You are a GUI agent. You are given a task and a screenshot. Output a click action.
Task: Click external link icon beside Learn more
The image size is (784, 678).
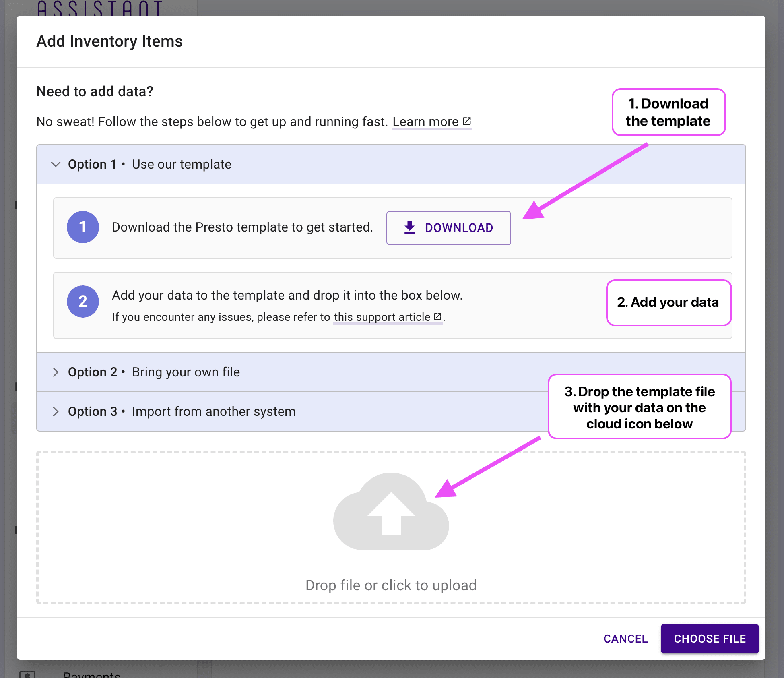467,121
